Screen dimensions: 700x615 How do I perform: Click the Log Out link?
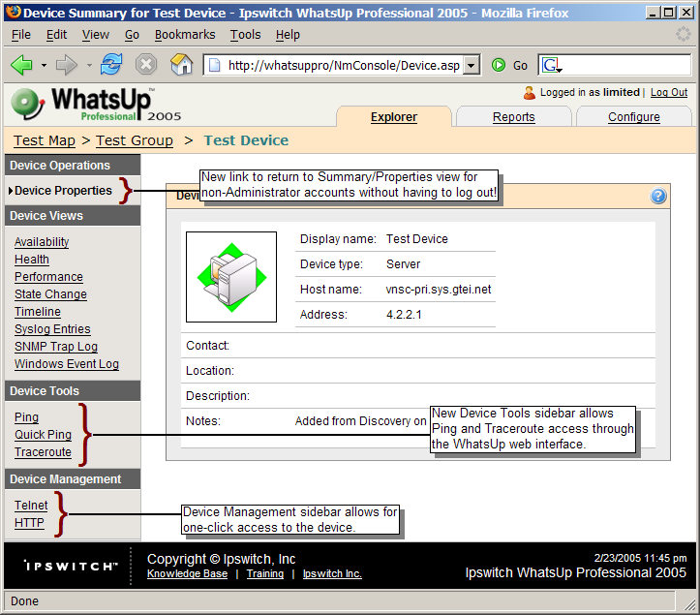(668, 93)
